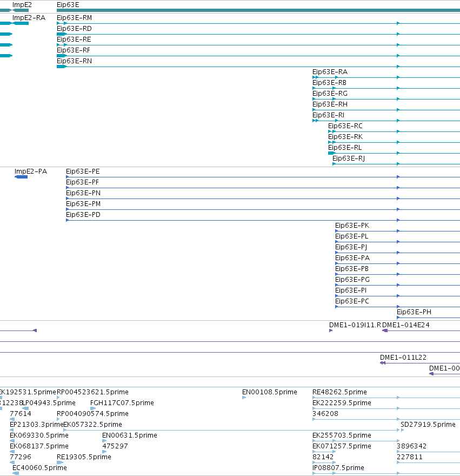Select protein label Eip63E-PH
Image resolution: width=460 pixels, height=476 pixels.
click(414, 312)
